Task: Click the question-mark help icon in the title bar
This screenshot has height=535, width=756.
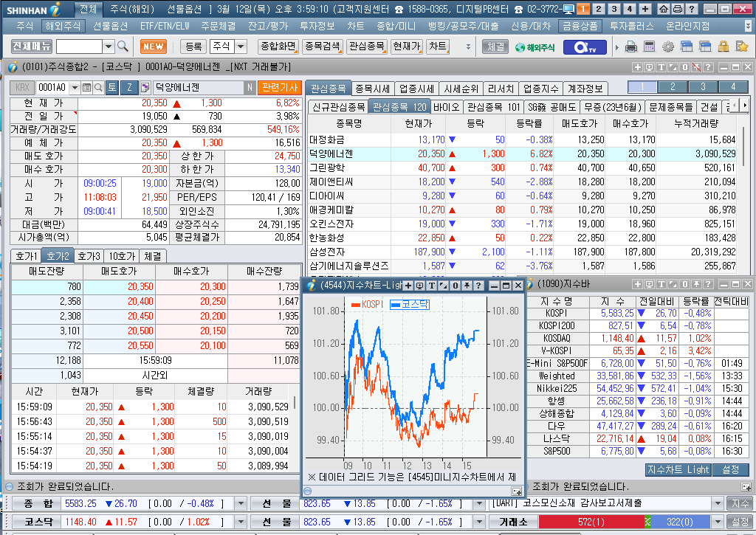Action: tap(691, 9)
